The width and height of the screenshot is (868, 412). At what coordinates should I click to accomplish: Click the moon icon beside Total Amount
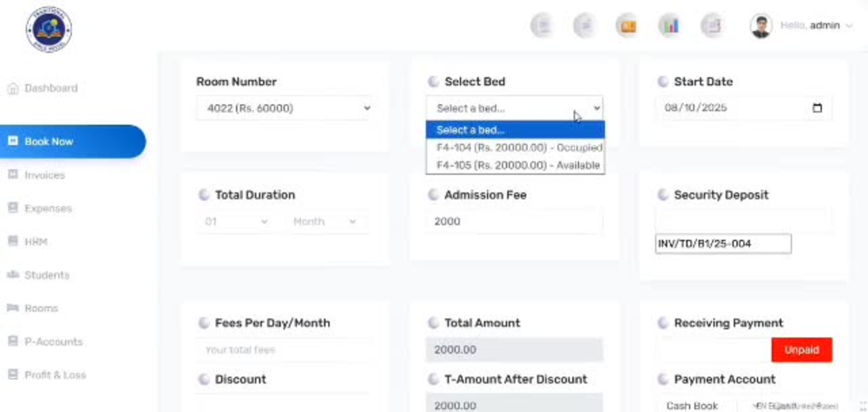click(434, 323)
